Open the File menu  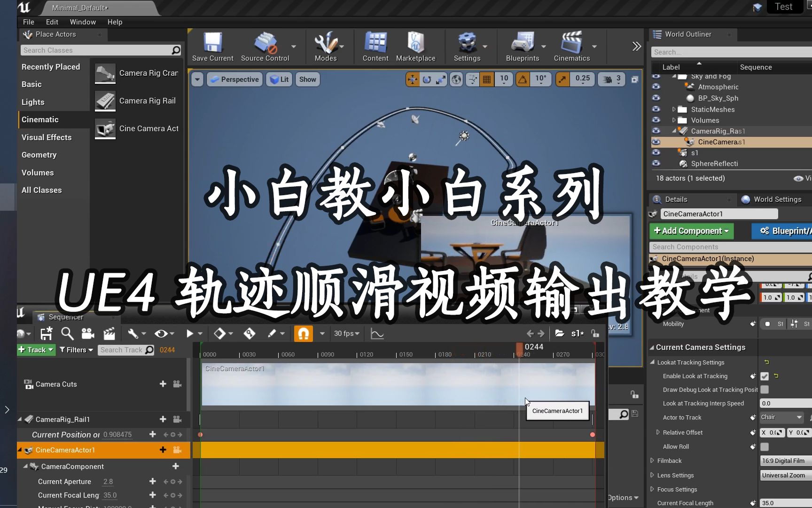(x=29, y=22)
